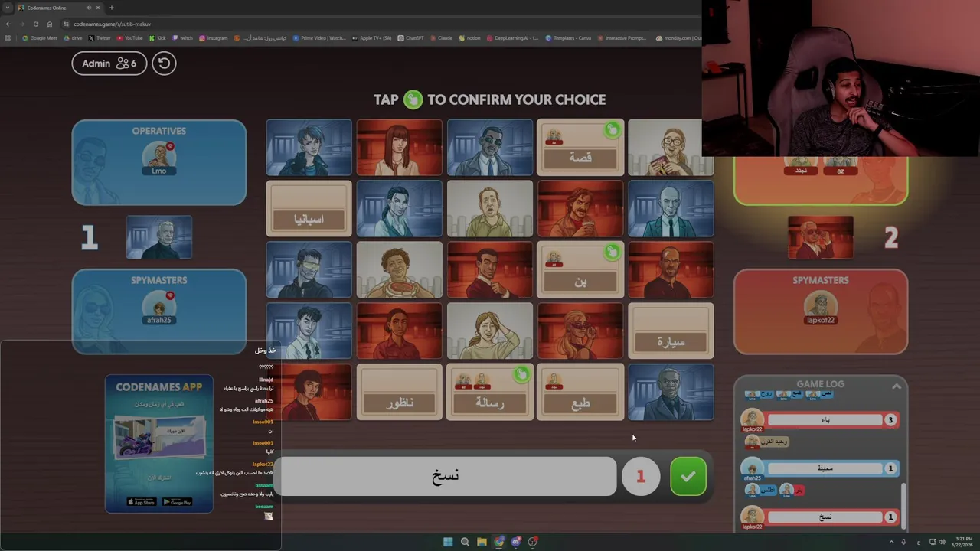This screenshot has height=551, width=980.
Task: Open the Kick bookmark
Action: 158,38
